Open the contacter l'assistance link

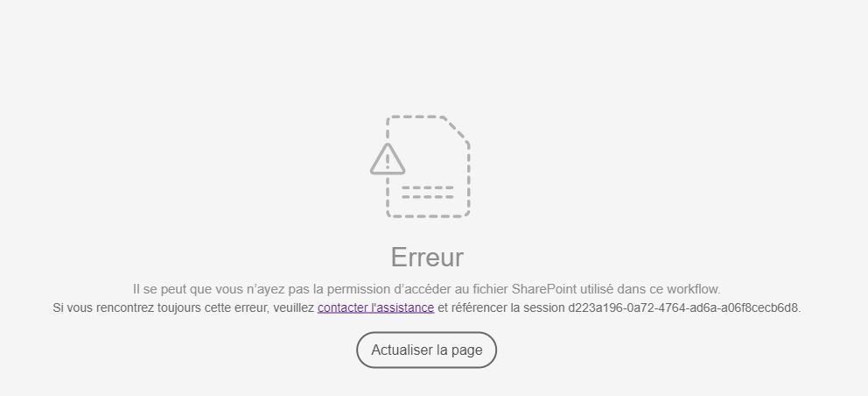(375, 308)
